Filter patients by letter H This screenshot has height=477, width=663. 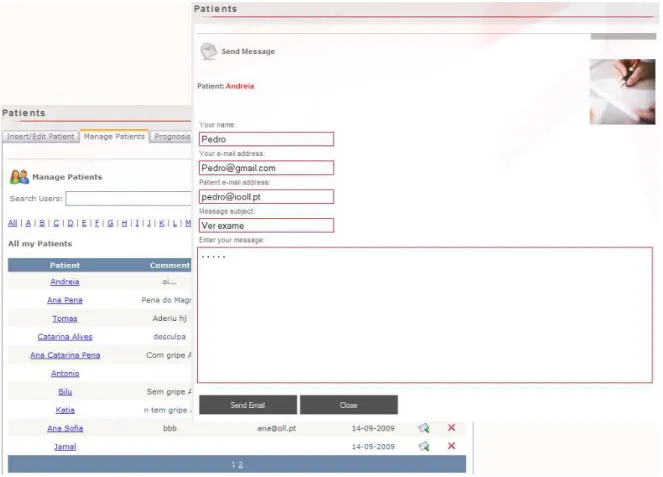(x=124, y=223)
